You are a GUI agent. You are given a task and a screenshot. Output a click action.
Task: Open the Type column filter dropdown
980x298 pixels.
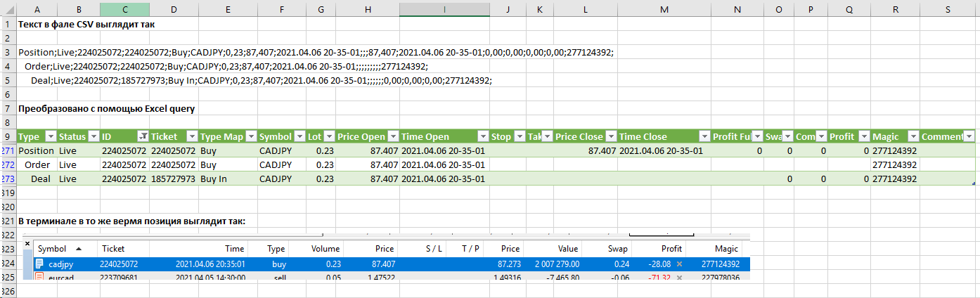(50, 136)
